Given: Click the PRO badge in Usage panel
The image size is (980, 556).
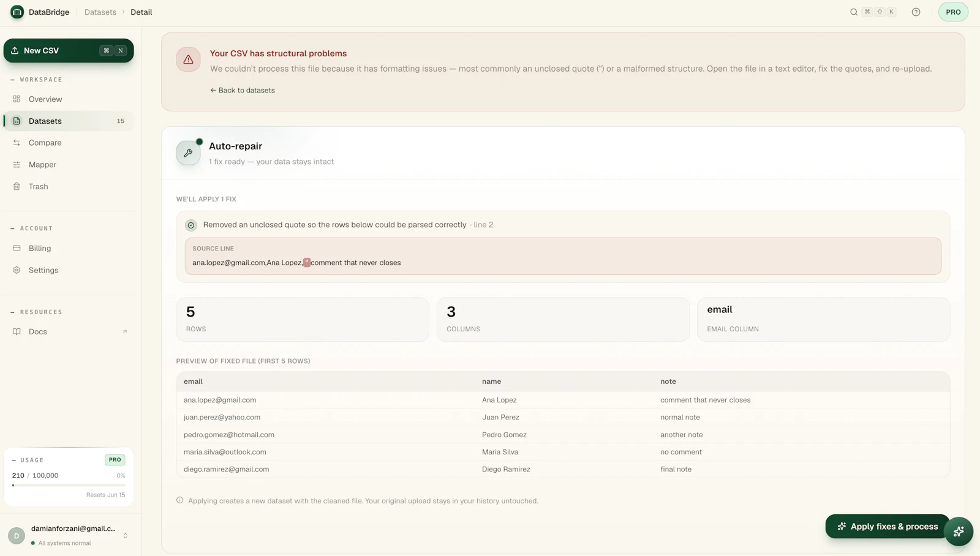Looking at the screenshot, I should pyautogui.click(x=115, y=460).
